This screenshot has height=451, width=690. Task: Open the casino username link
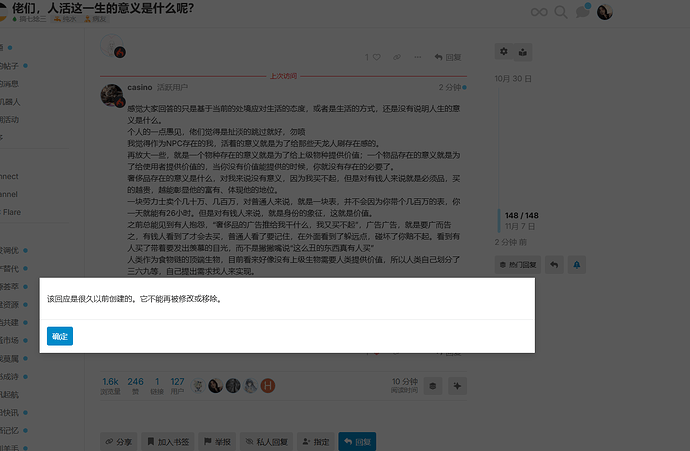click(139, 88)
